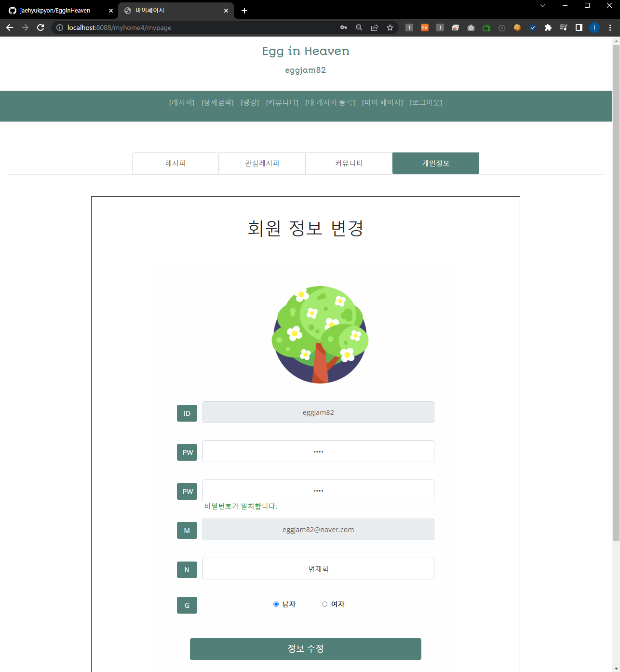
Task: Select the 여자 gender radio button
Action: pos(324,604)
